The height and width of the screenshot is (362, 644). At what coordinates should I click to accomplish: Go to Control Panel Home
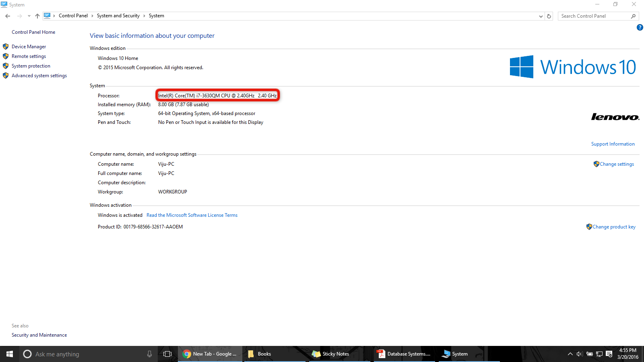[x=33, y=32]
